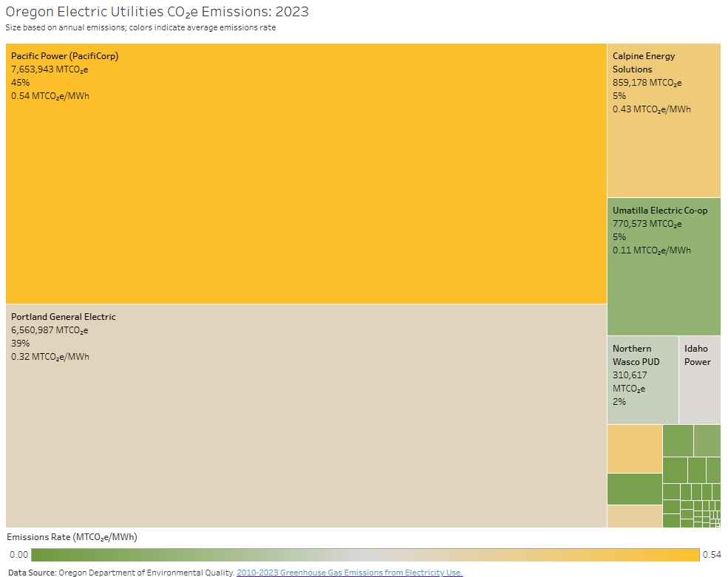Click the 45% share label
The height and width of the screenshot is (577, 728).
click(21, 83)
